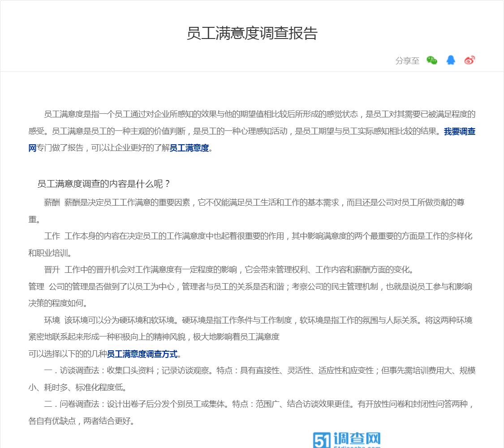
Task: Click the 分享至 label
Action: pos(407,61)
